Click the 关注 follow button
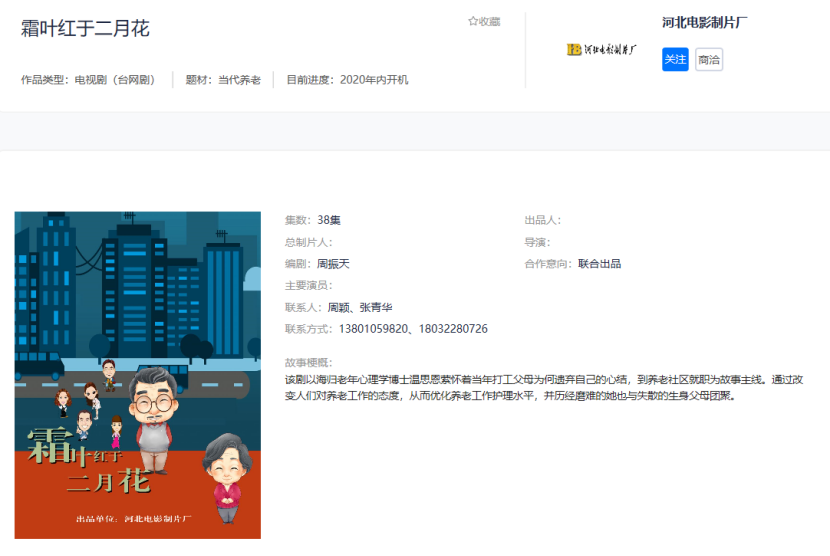Viewport: 830px width, 556px height. coord(675,59)
